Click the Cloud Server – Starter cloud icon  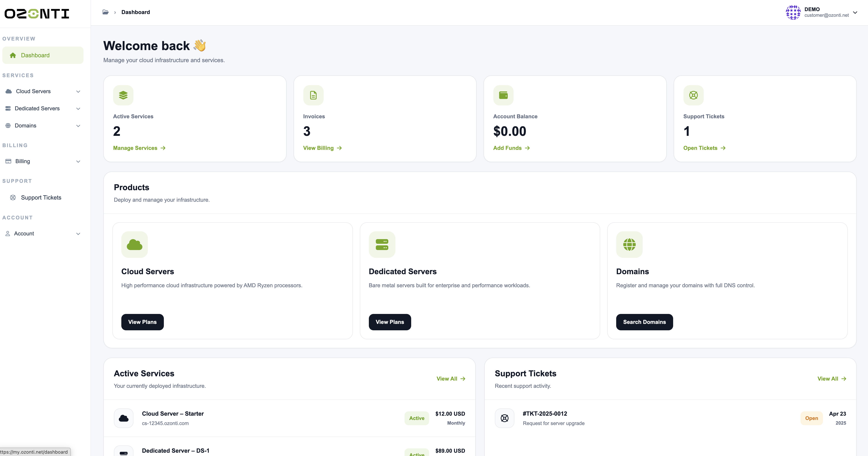coord(124,418)
